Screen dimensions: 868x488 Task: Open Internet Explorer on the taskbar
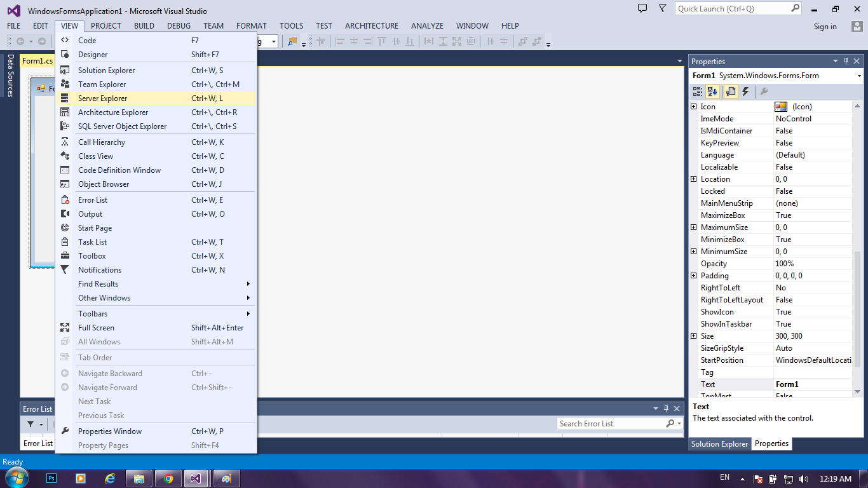pyautogui.click(x=110, y=478)
